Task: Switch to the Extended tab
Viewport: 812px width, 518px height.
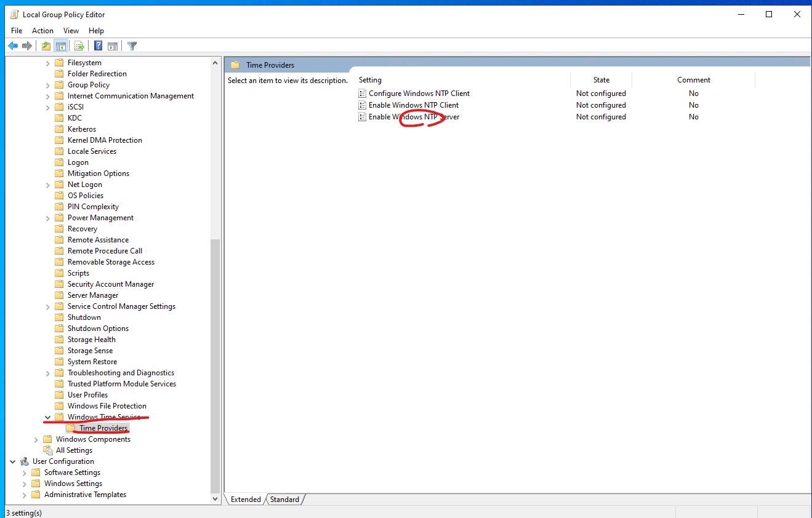Action: (246, 500)
